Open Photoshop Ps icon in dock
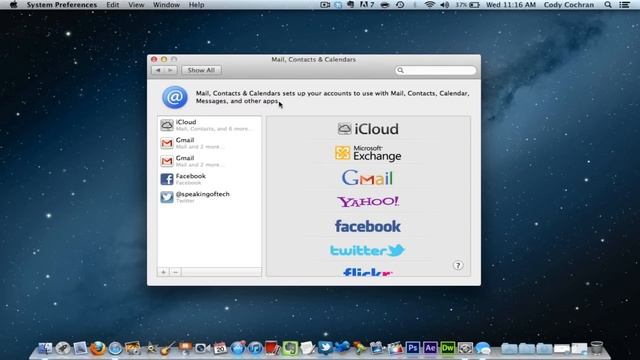 (413, 348)
